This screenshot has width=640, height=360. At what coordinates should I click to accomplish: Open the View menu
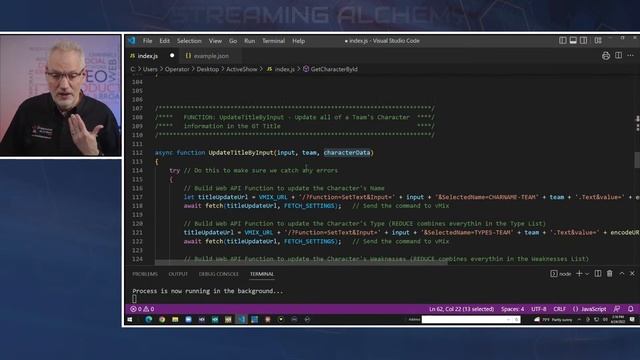pos(215,41)
